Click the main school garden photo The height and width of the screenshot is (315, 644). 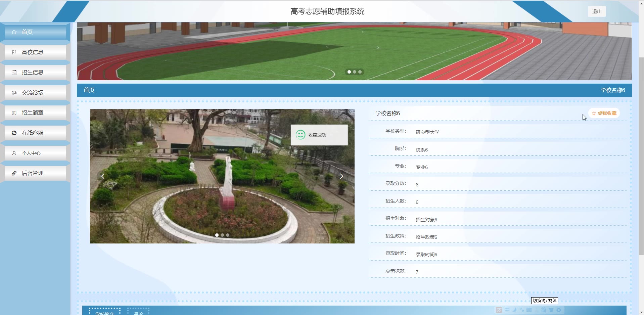222,201
